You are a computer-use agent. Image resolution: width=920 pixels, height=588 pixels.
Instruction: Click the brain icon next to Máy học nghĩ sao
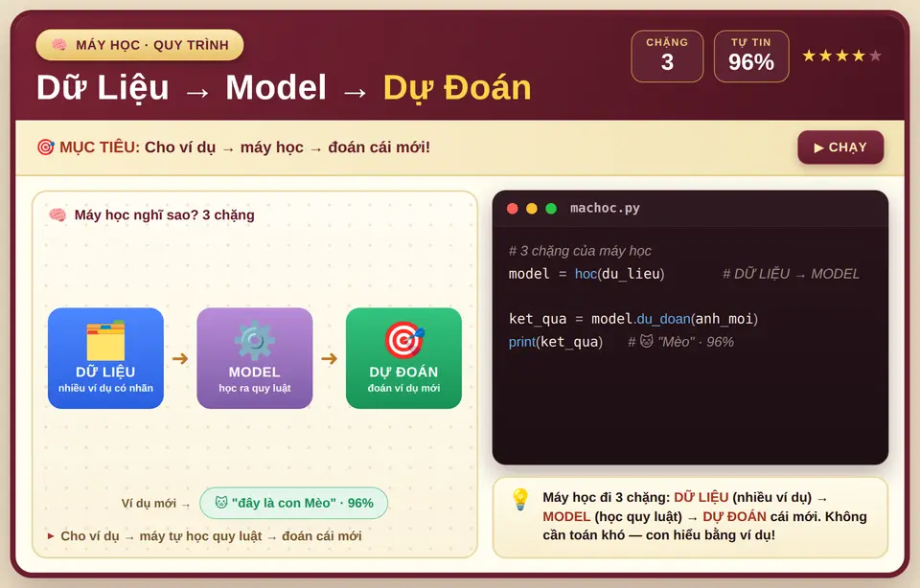[57, 215]
